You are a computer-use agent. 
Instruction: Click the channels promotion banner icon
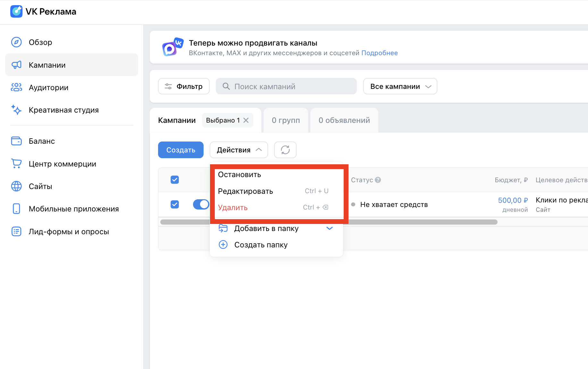[172, 47]
